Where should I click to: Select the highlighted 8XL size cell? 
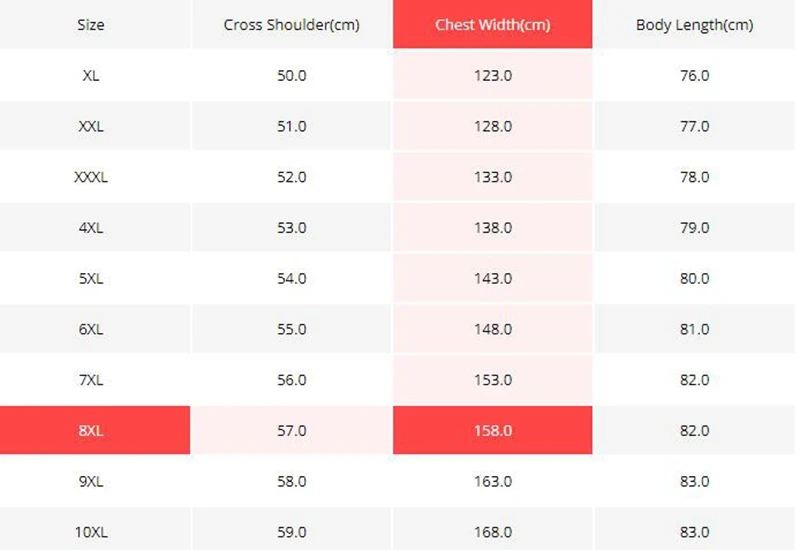[95, 430]
